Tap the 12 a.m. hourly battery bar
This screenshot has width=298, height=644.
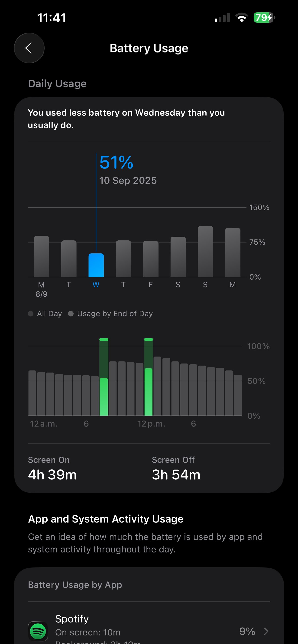[x=32, y=393]
